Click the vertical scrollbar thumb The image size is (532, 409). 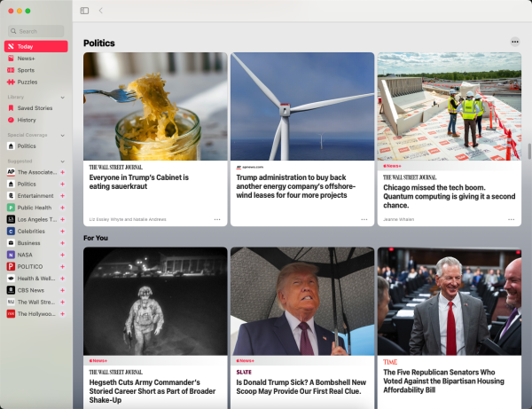click(x=529, y=151)
